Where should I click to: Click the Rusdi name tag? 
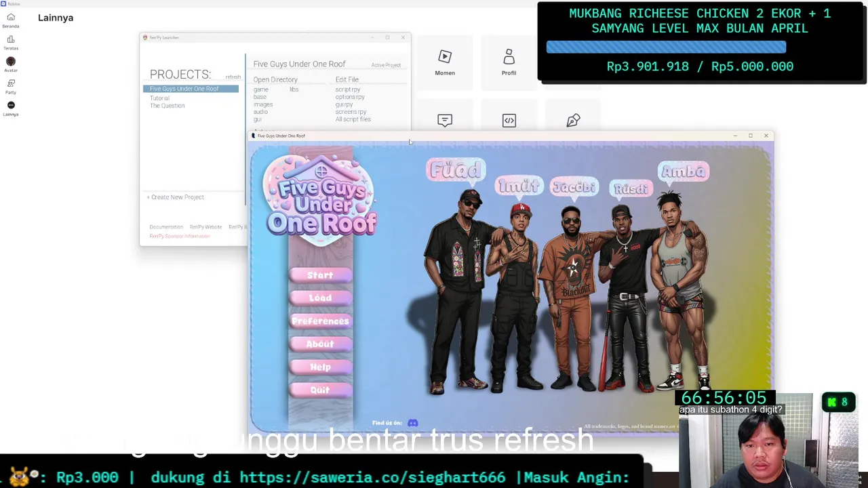630,188
